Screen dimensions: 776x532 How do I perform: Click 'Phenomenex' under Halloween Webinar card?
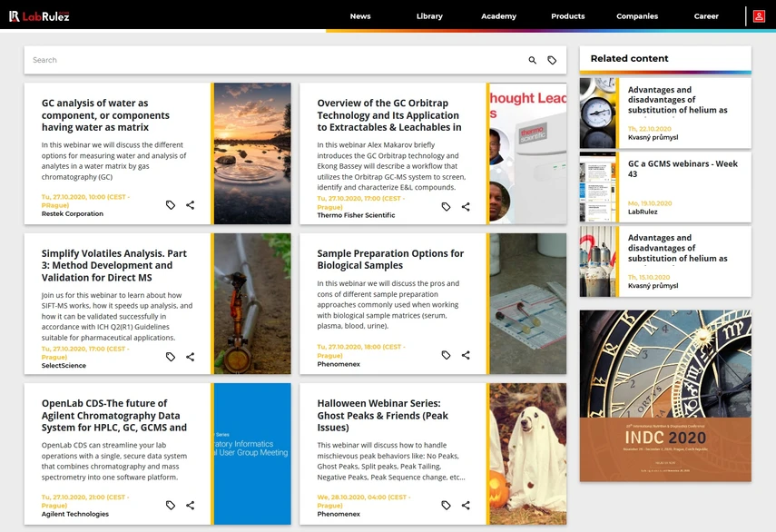pyautogui.click(x=339, y=514)
